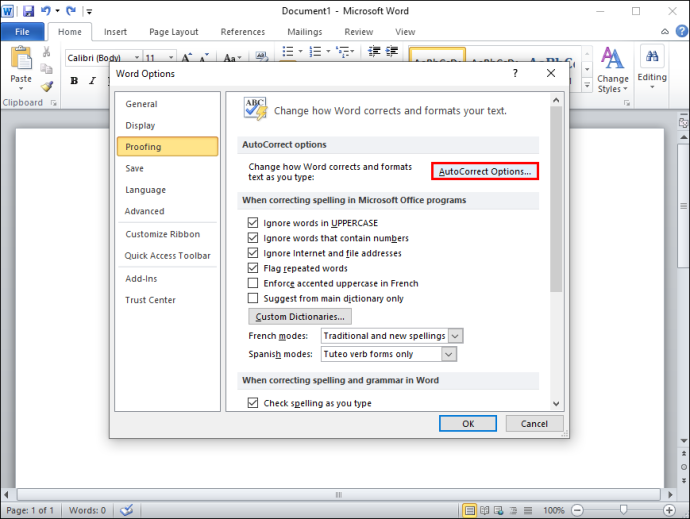
Task: Select the Format Painter brush icon
Action: [x=47, y=86]
